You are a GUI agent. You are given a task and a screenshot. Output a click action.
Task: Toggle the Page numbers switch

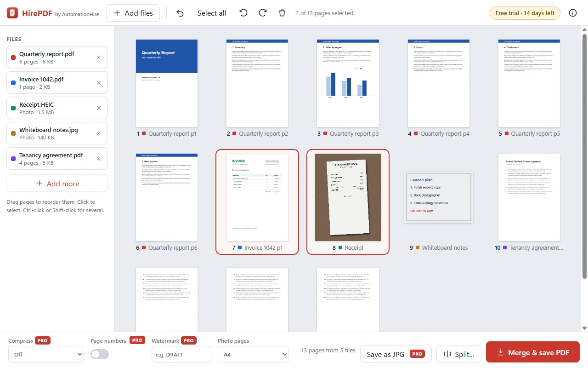[x=100, y=354]
